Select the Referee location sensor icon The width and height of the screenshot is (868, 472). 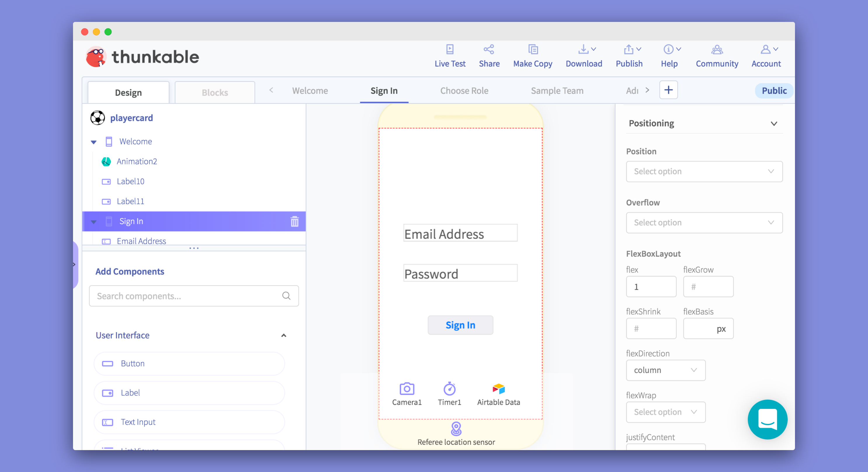point(456,429)
